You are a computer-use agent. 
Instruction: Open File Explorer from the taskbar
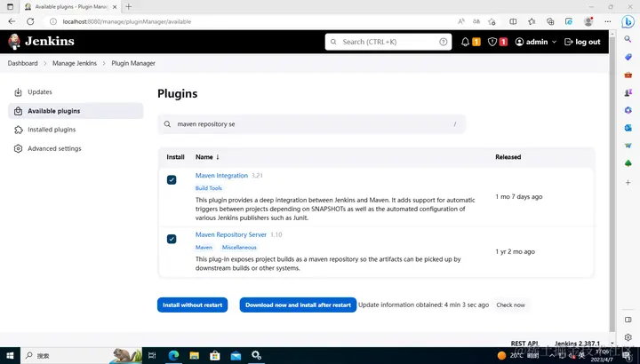(x=195, y=356)
